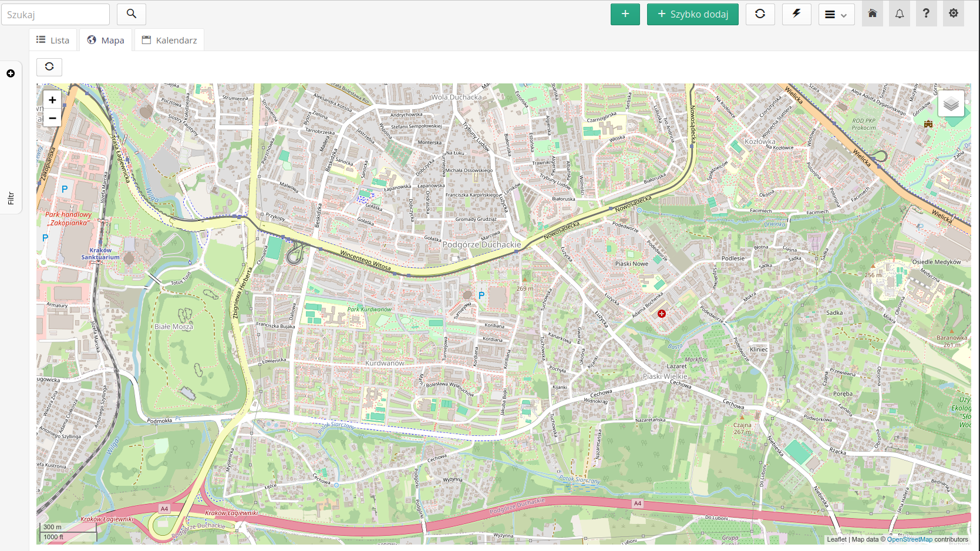Screen dimensions: 980x551
Task: Open the Kalendarz tab
Action: pyautogui.click(x=169, y=40)
